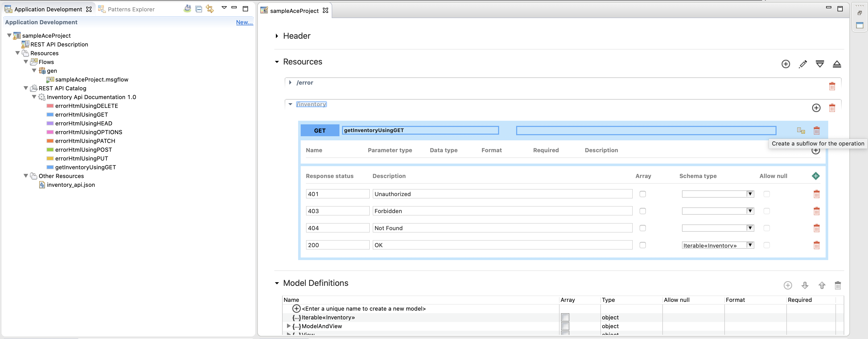
Task: Click add resource plus icon in Resources header
Action: click(x=785, y=64)
